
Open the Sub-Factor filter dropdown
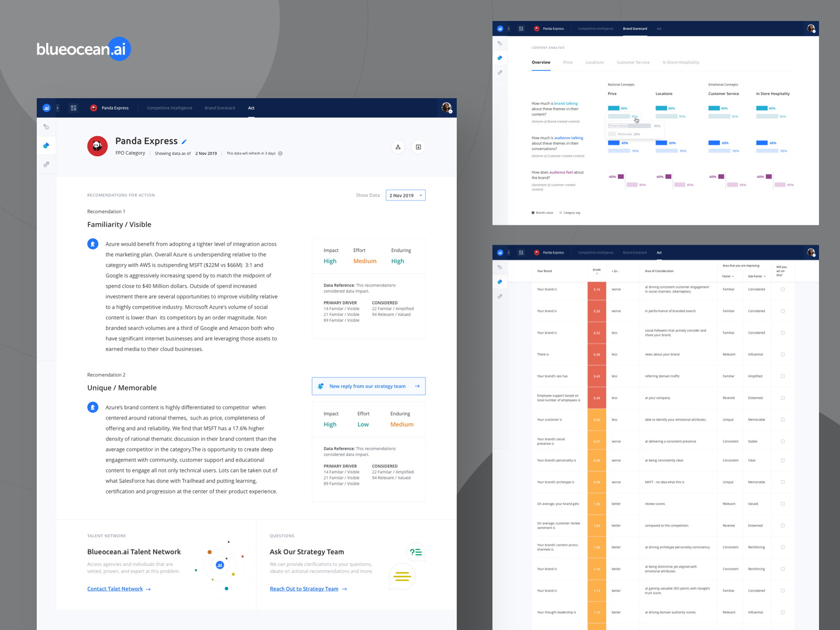point(757,276)
